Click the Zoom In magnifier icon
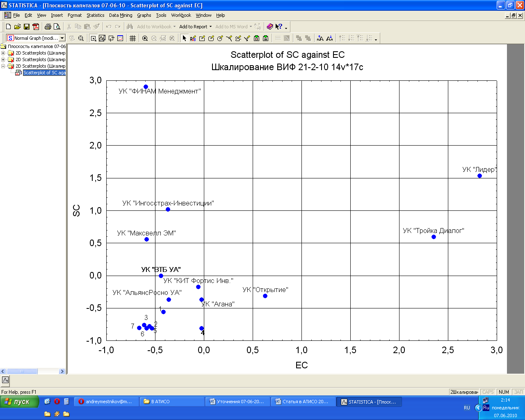Viewport: 525px width, 420px height. click(x=145, y=38)
